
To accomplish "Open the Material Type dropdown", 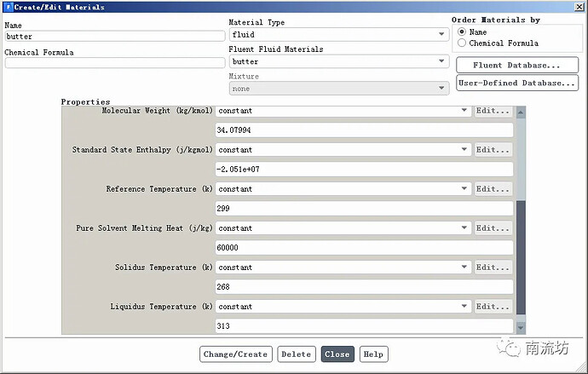I will pos(339,34).
